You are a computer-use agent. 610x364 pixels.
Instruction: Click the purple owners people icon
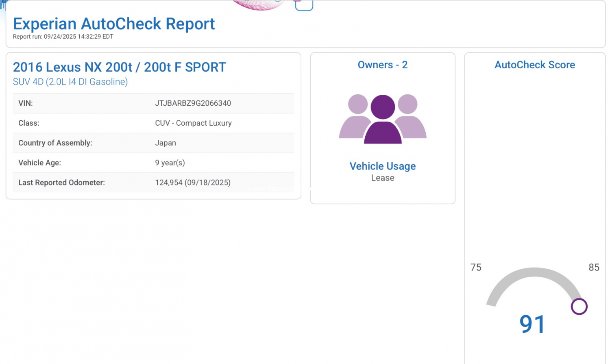[x=383, y=119]
